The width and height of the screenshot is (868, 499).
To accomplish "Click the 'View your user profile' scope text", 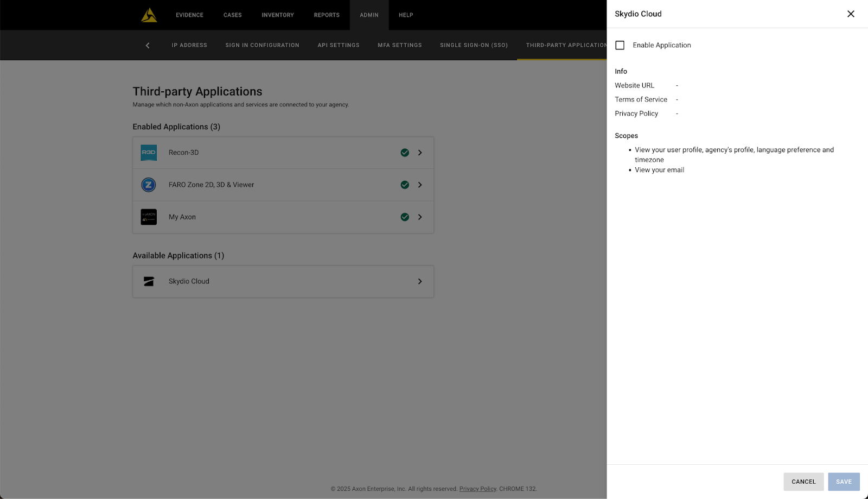I will coord(735,155).
